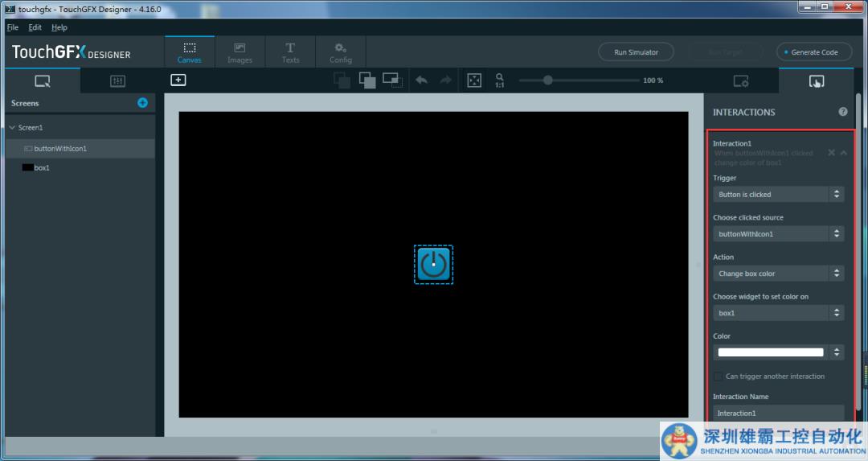Open the Action dropdown showing Change box color
The image size is (868, 461).
click(x=778, y=274)
